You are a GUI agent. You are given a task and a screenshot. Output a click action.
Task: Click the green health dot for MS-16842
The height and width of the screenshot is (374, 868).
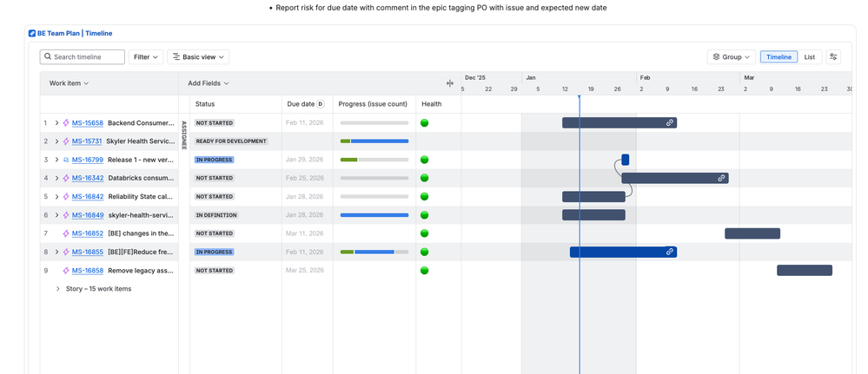coord(425,196)
